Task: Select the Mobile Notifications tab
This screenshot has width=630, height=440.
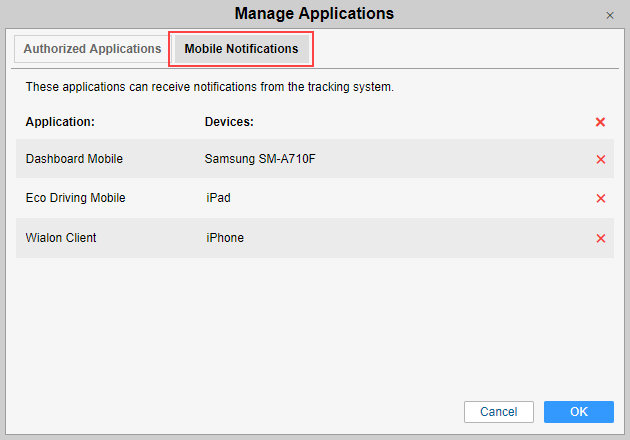Action: point(241,49)
